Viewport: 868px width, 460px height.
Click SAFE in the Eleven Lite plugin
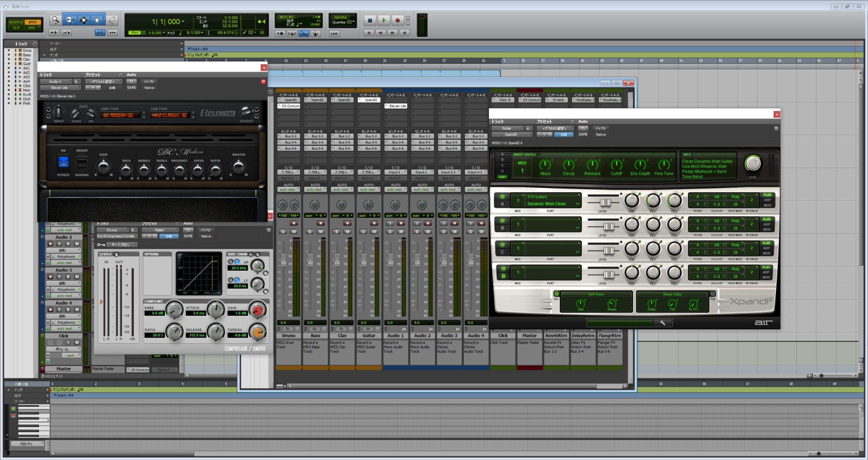[131, 88]
